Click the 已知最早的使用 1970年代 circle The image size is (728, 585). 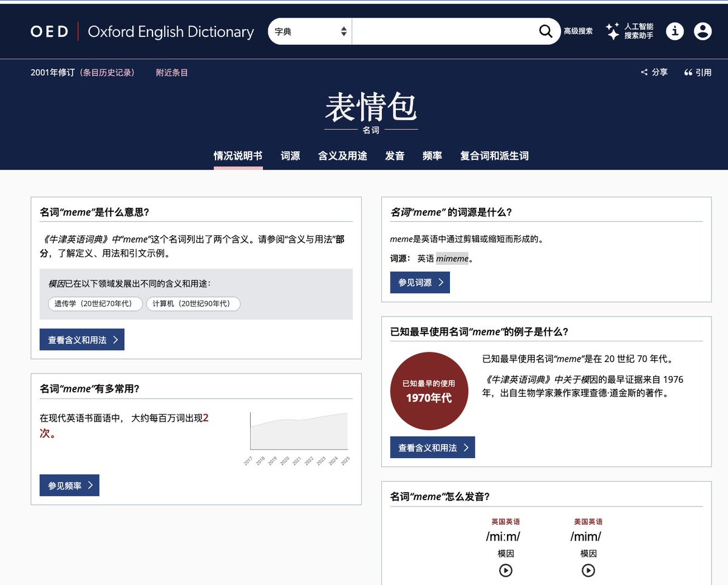(x=429, y=391)
